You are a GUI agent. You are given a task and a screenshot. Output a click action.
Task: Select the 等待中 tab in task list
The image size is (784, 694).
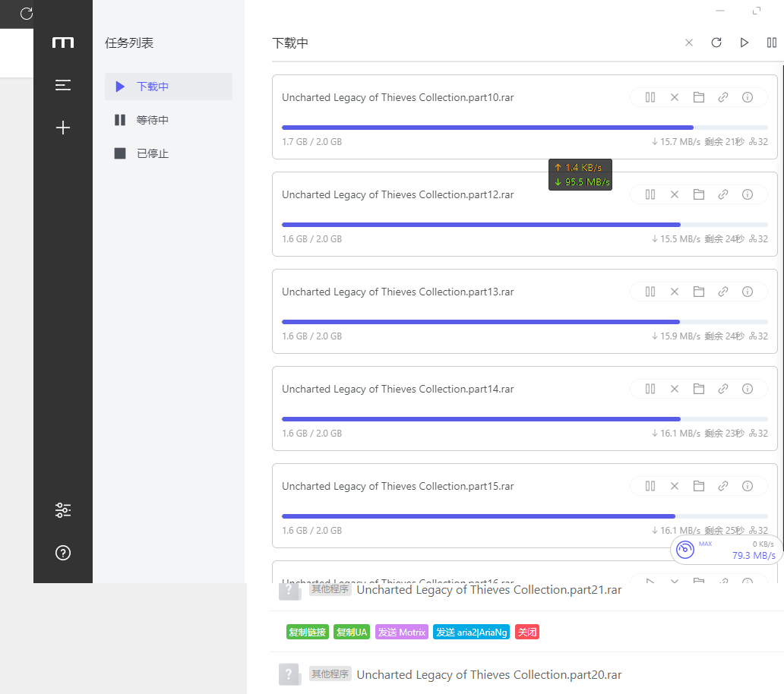pyautogui.click(x=169, y=120)
